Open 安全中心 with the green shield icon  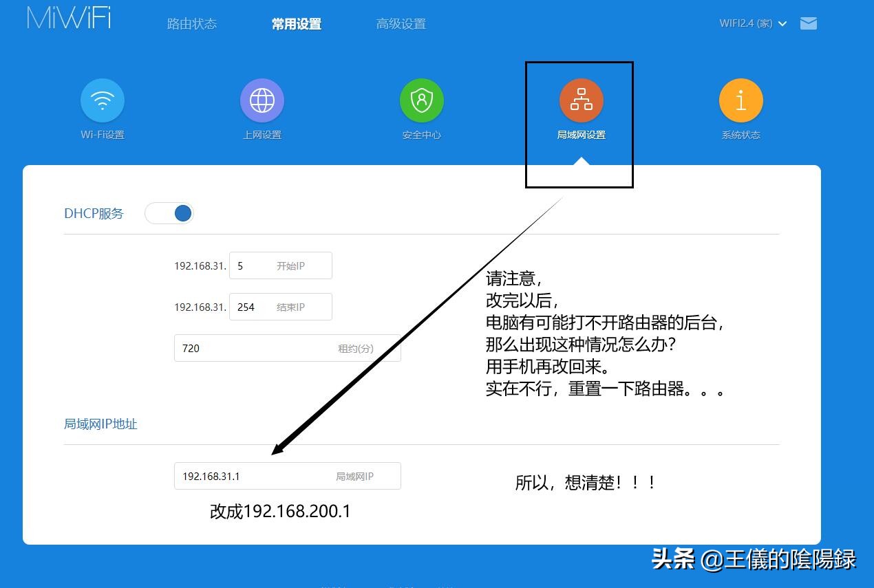421,100
